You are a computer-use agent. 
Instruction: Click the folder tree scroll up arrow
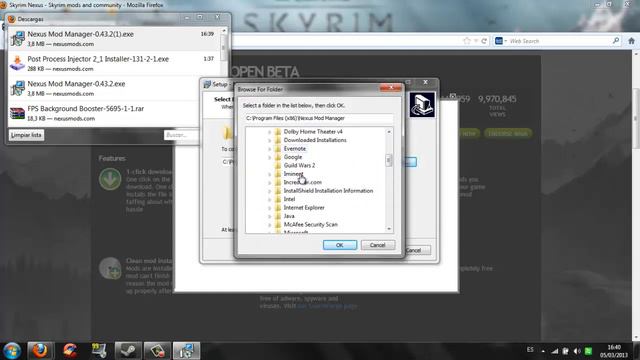pyautogui.click(x=389, y=131)
